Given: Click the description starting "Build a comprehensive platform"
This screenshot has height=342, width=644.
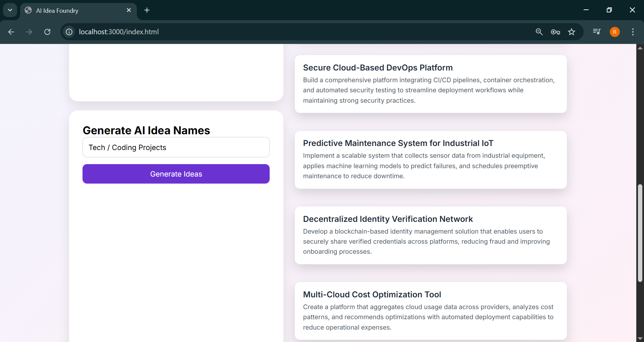Looking at the screenshot, I should [429, 90].
